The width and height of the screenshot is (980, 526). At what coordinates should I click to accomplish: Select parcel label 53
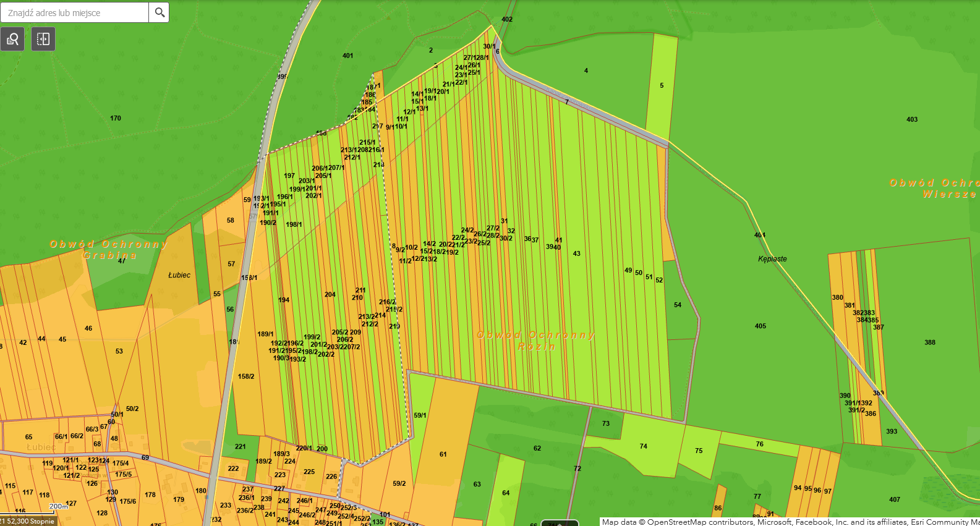[x=119, y=351]
